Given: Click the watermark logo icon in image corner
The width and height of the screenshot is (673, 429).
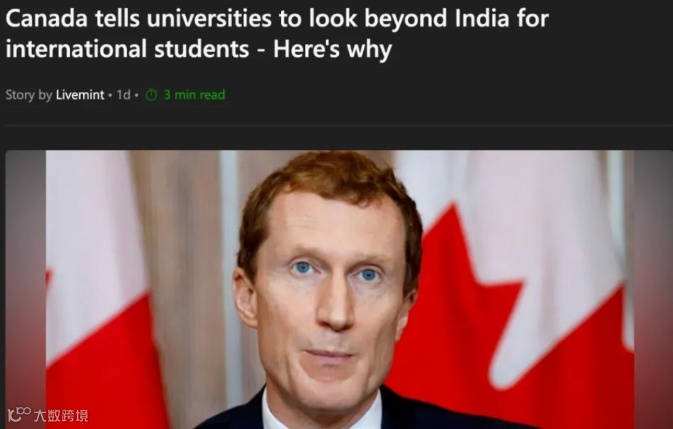Looking at the screenshot, I should [19, 415].
